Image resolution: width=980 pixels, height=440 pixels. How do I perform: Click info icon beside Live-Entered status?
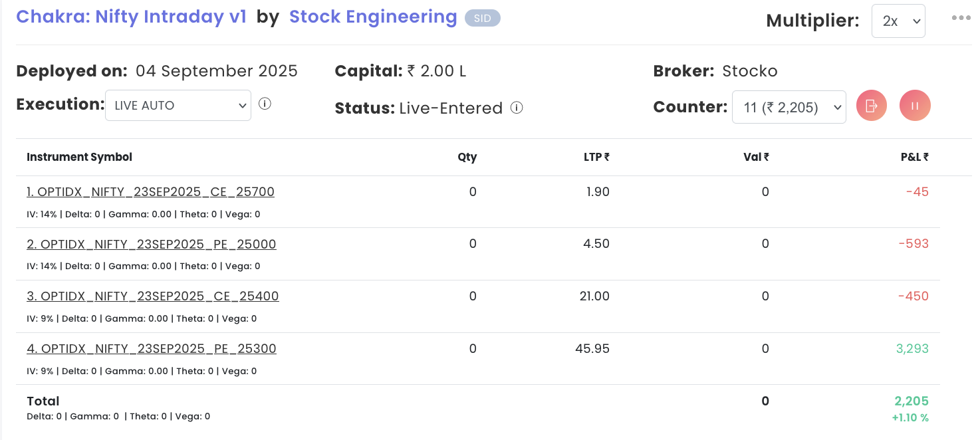pos(517,108)
